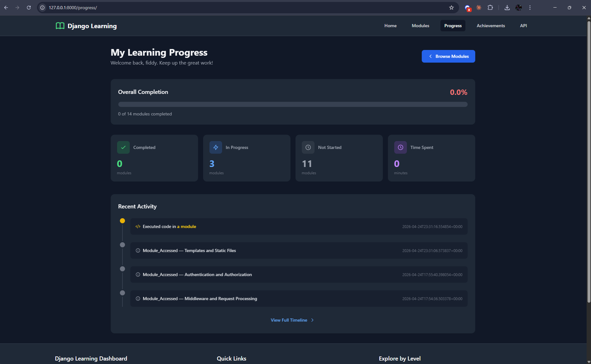The width and height of the screenshot is (591, 364).
Task: Click the browser address bar URL
Action: pyautogui.click(x=73, y=8)
